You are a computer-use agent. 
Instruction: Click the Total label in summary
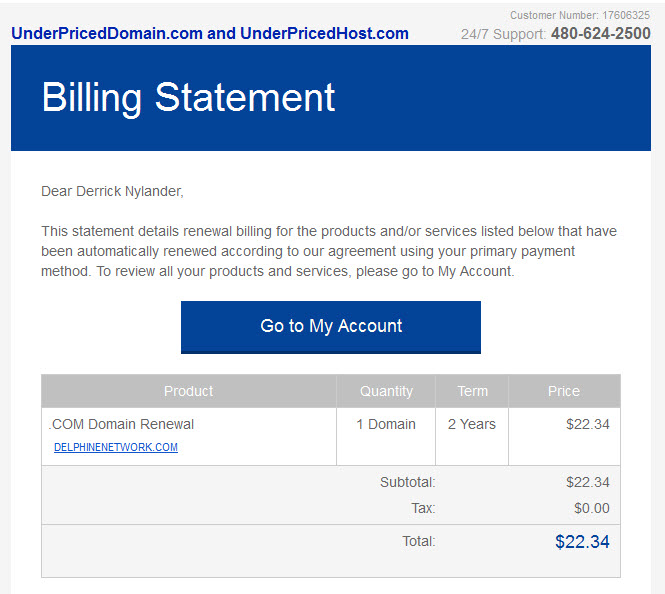pos(419,541)
